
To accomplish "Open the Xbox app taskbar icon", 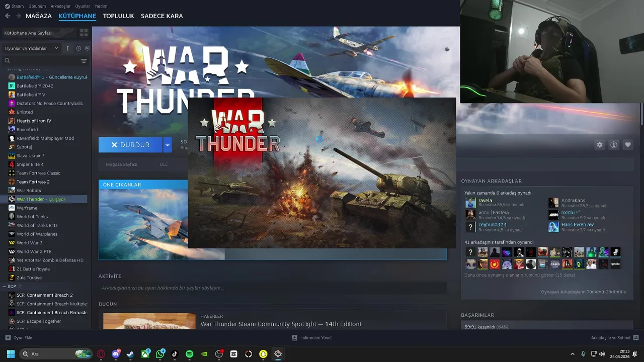I will pos(145,354).
